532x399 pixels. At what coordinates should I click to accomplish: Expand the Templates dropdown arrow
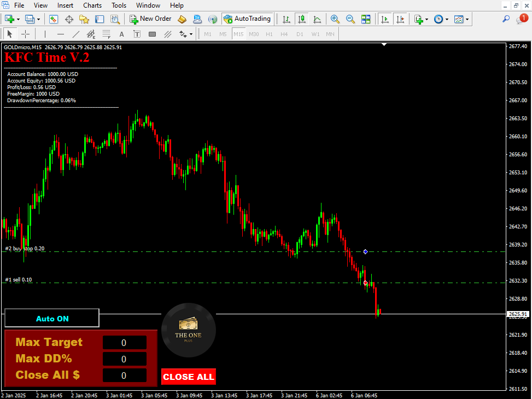pyautogui.click(x=467, y=19)
